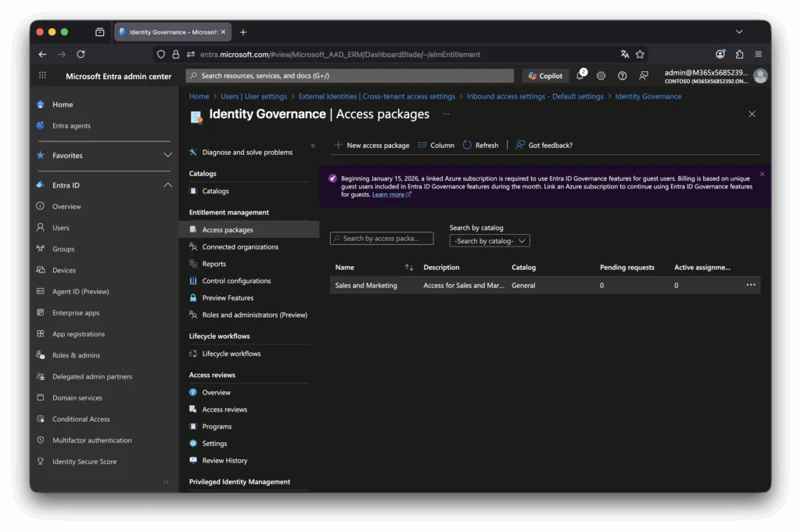Open the portal settings gear icon
The height and width of the screenshot is (532, 801).
(x=601, y=76)
